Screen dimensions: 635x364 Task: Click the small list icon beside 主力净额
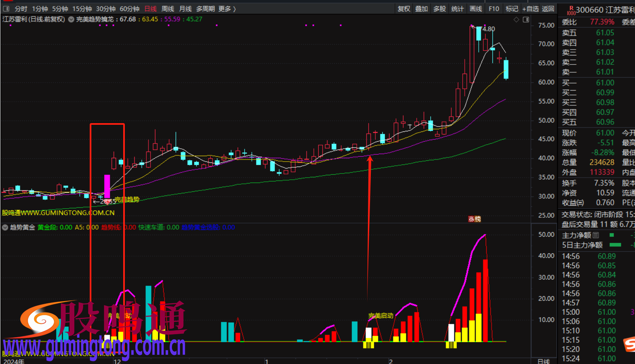[596, 235]
